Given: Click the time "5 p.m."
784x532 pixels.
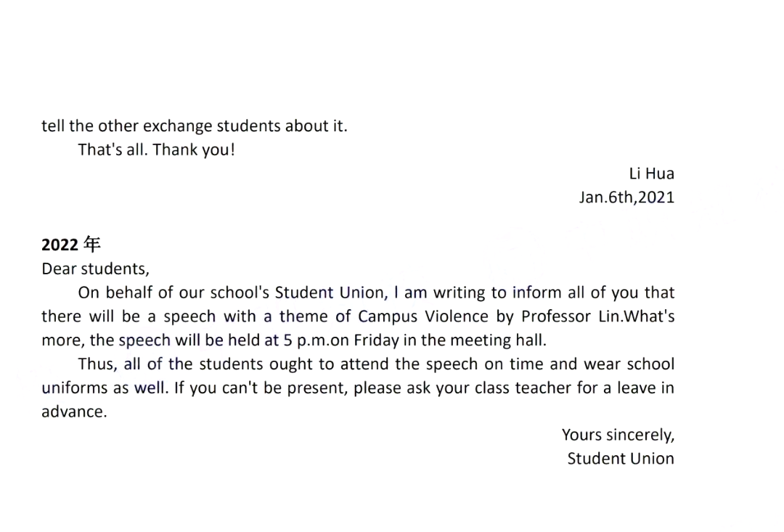Looking at the screenshot, I should (307, 340).
